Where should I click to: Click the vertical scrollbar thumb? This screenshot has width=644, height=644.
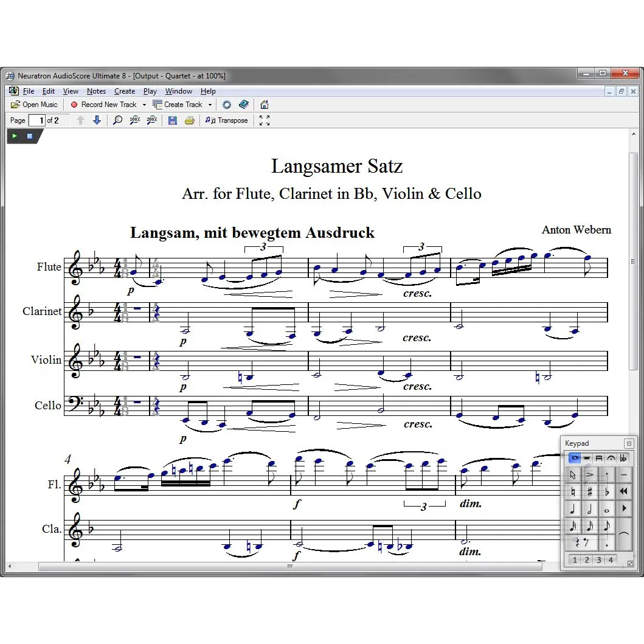[633, 261]
